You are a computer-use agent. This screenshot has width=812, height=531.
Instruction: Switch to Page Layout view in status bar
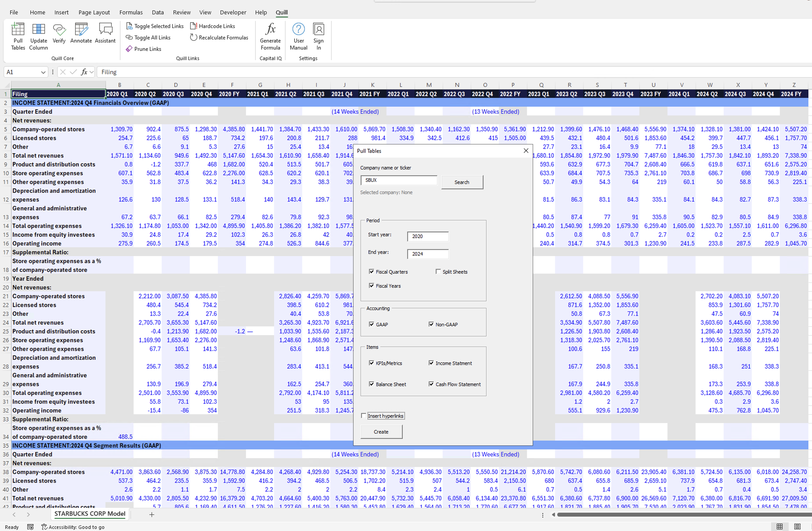pyautogui.click(x=797, y=527)
